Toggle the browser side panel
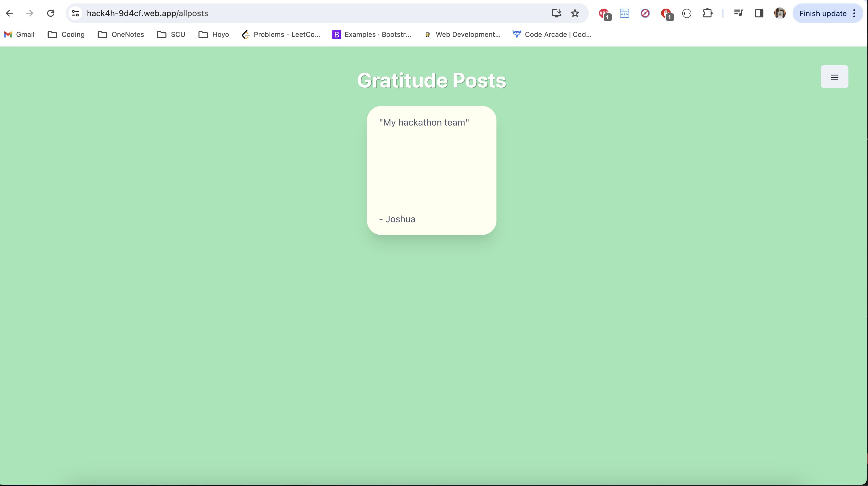The height and width of the screenshot is (486, 868). (759, 14)
